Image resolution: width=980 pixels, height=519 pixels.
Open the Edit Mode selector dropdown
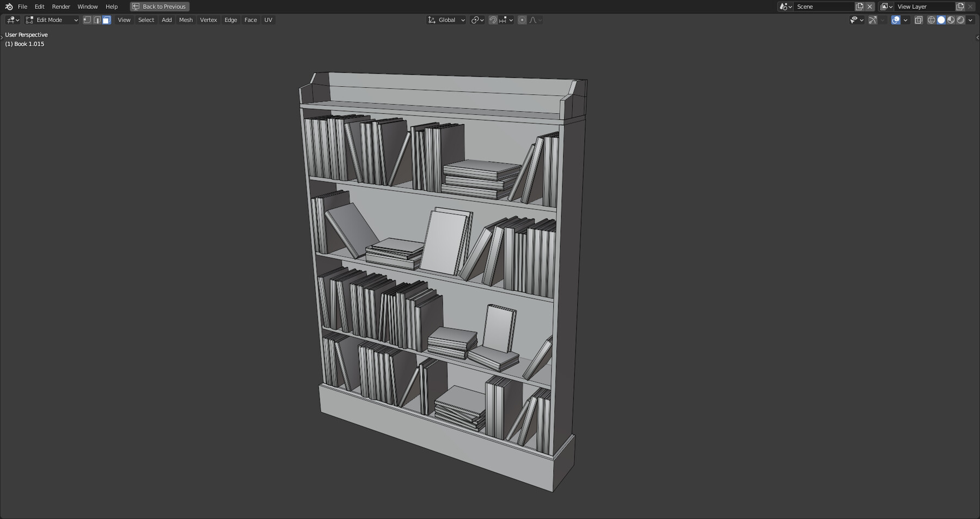[x=52, y=20]
